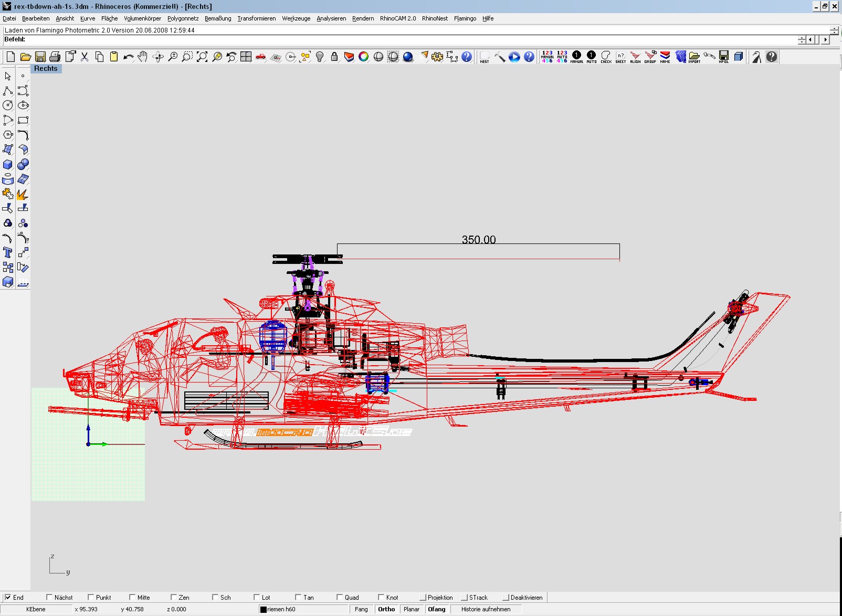Viewport: 842px width, 616px height.
Task: Enable the Lot osnap checkbox
Action: [257, 597]
